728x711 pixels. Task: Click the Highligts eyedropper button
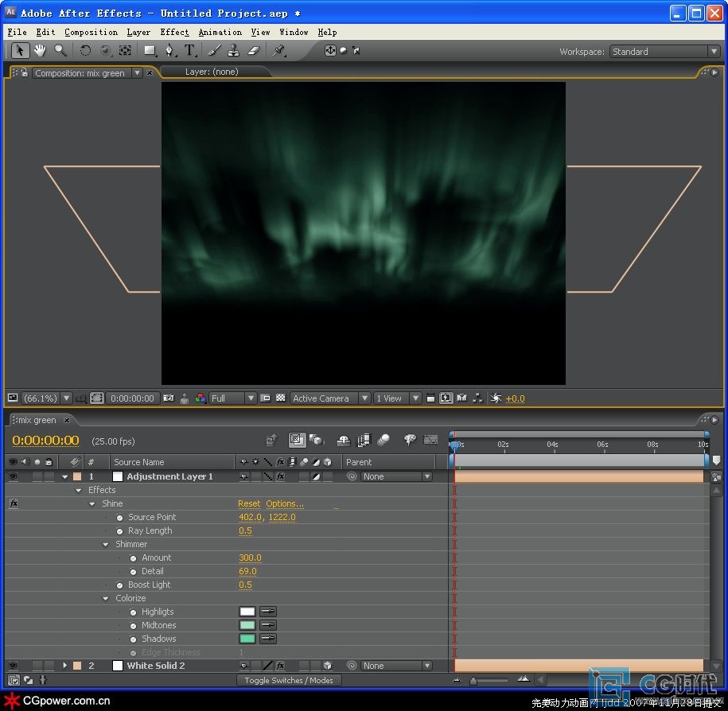click(x=268, y=612)
